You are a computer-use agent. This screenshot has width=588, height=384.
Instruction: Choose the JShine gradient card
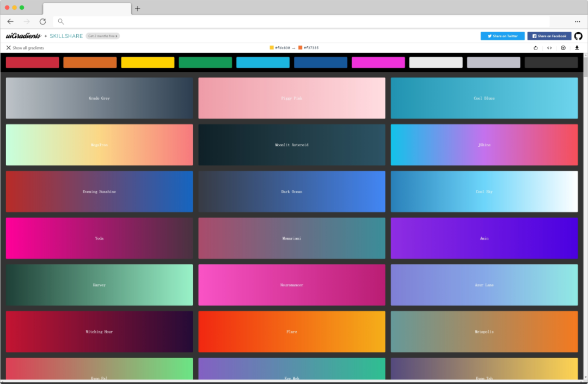[x=484, y=145]
